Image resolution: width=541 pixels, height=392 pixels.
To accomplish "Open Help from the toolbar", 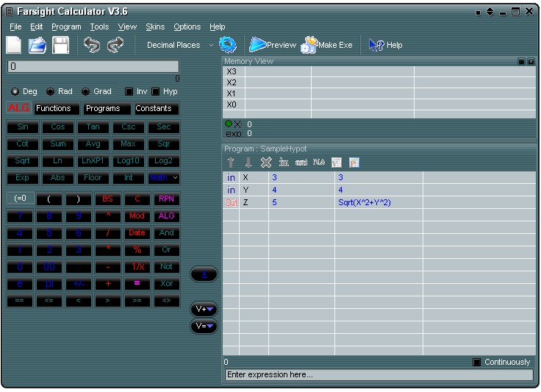I will [x=385, y=45].
